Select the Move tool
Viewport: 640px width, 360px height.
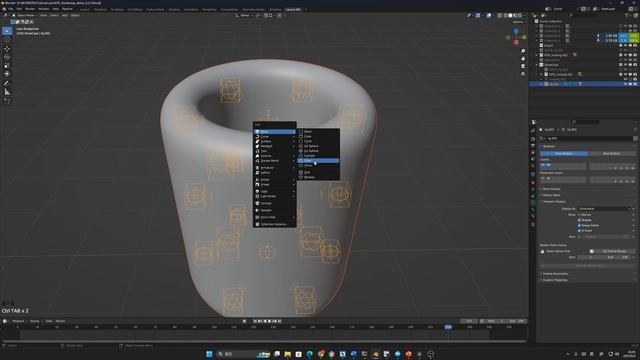(7, 49)
